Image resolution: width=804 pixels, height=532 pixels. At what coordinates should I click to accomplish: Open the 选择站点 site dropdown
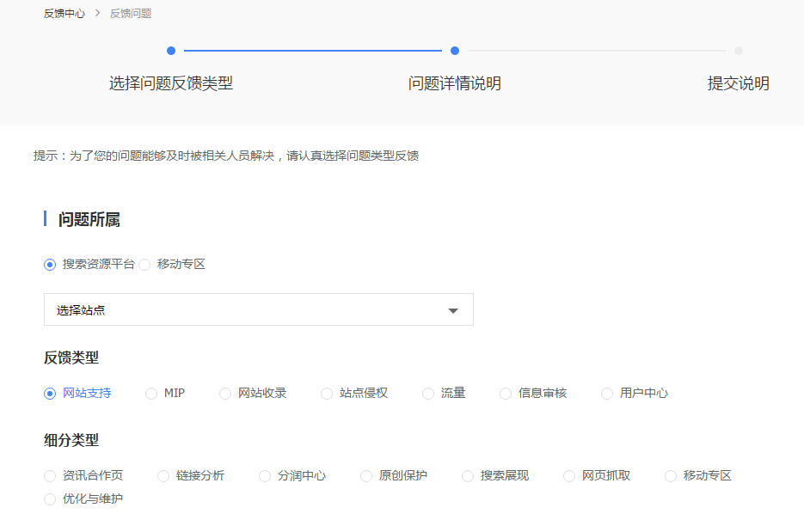[258, 309]
